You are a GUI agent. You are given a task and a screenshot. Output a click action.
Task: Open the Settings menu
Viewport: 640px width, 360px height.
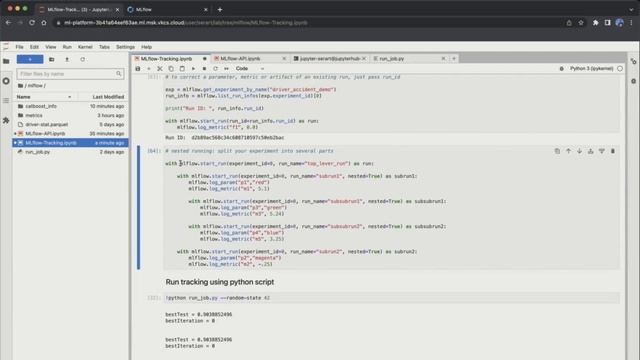[x=125, y=47]
